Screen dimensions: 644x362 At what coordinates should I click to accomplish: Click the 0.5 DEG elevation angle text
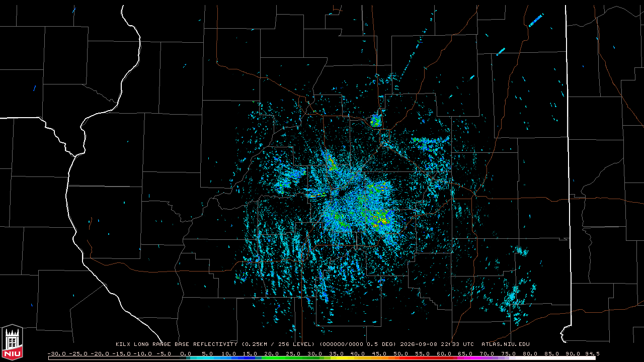[x=381, y=344]
